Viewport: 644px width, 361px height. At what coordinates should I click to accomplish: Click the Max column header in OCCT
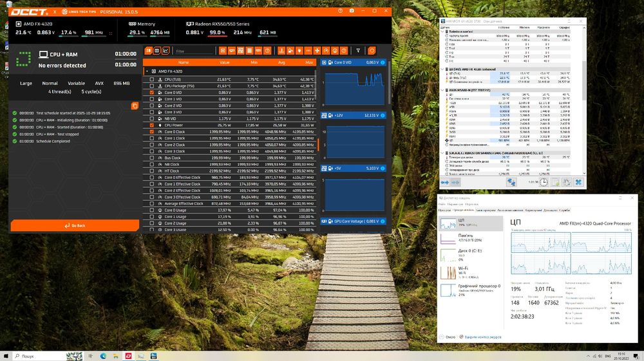309,62
